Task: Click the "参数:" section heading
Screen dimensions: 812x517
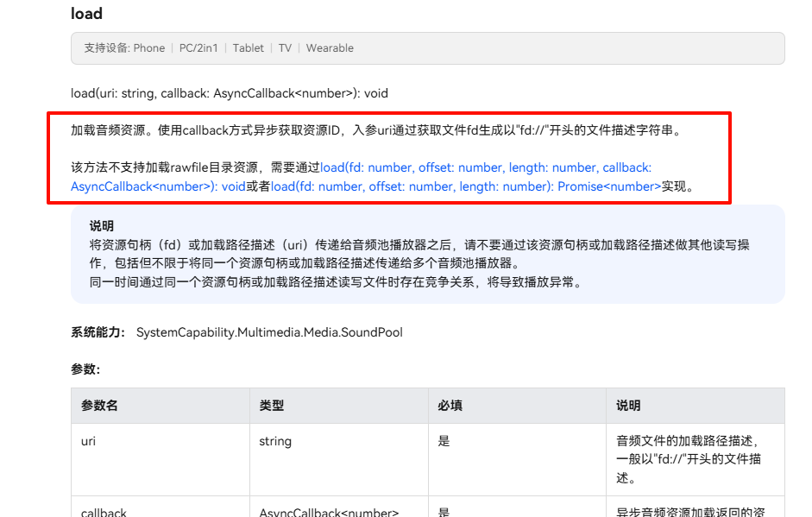Action: [85, 369]
